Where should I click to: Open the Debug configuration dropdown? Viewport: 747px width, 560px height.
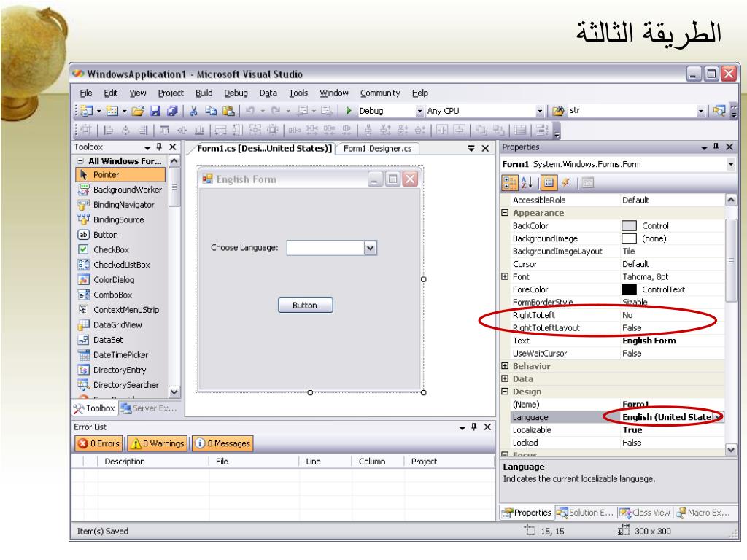(419, 111)
